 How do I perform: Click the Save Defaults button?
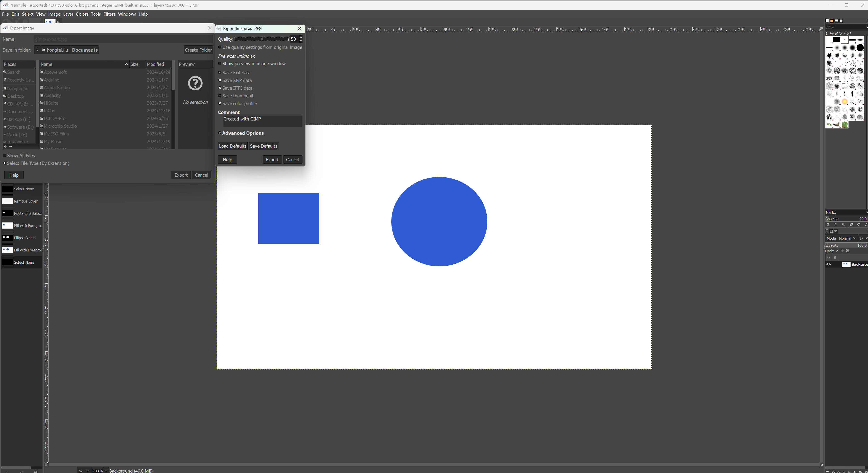264,146
